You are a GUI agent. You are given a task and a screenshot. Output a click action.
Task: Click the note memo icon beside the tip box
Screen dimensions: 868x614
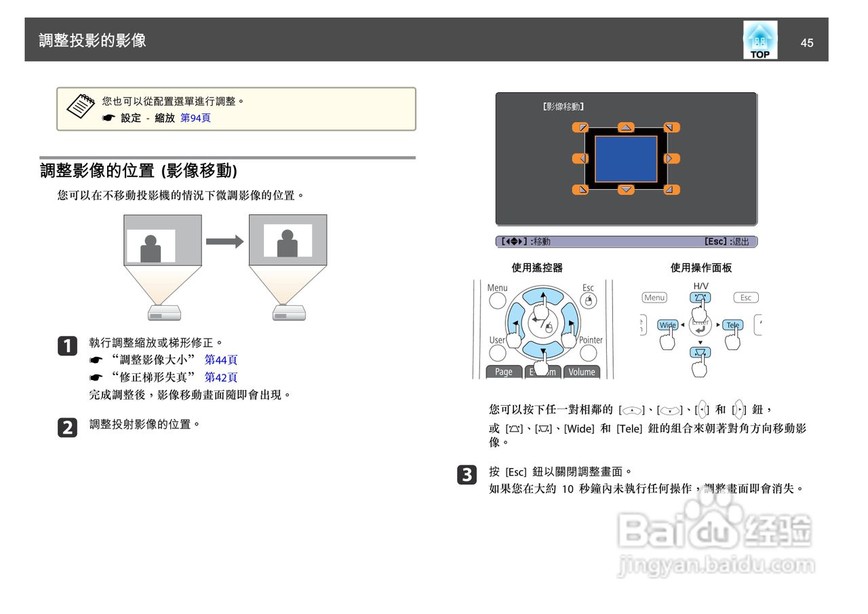79,106
